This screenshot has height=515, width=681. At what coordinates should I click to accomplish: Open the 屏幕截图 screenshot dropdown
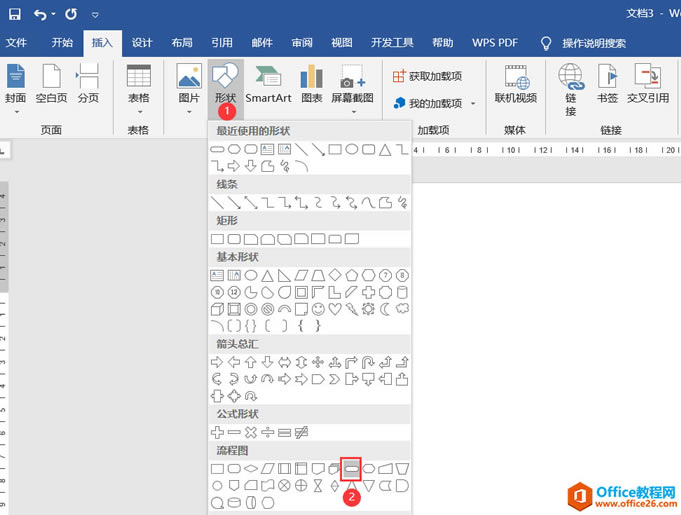[x=352, y=89]
